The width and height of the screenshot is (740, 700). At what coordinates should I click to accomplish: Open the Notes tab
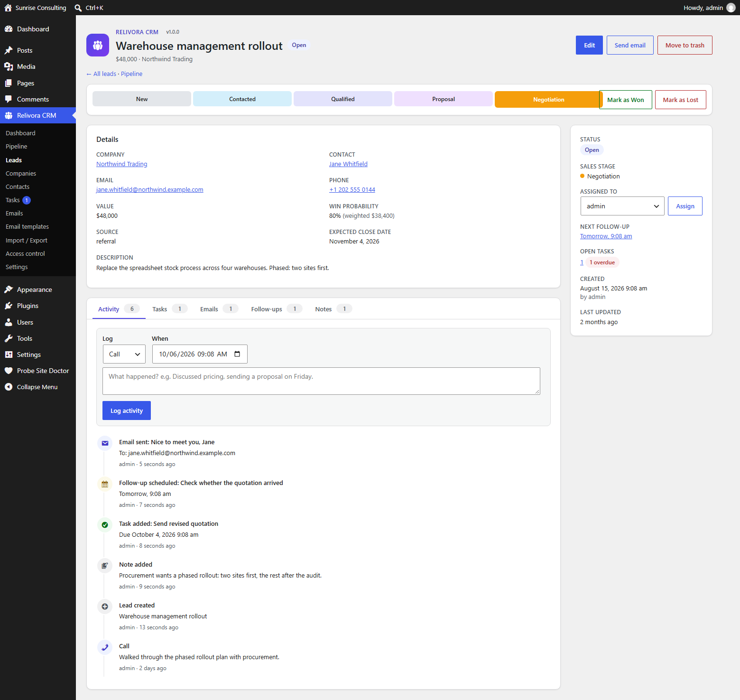coord(333,309)
